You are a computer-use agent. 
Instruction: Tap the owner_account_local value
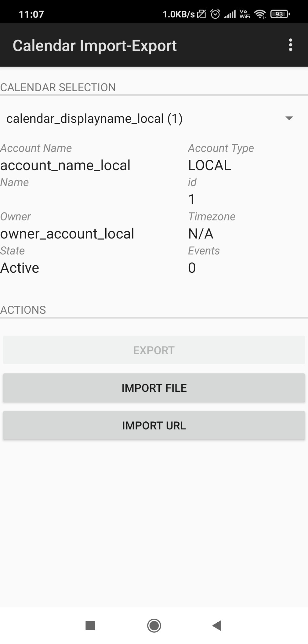click(x=67, y=234)
